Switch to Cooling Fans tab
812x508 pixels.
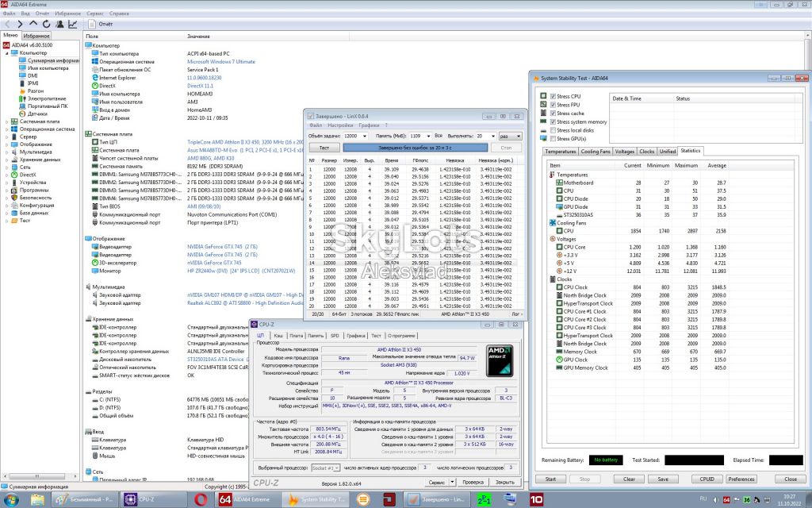click(596, 152)
